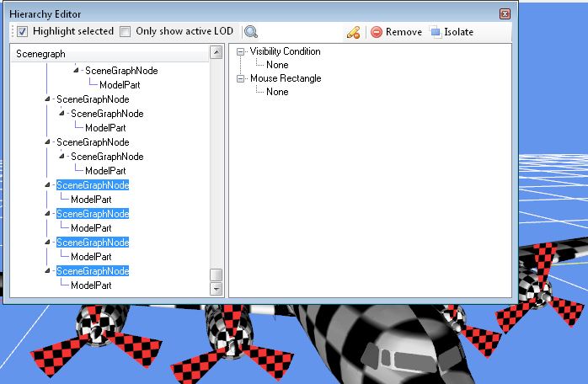Collapse the Visibility Condition section
This screenshot has width=588, height=384.
tap(240, 51)
